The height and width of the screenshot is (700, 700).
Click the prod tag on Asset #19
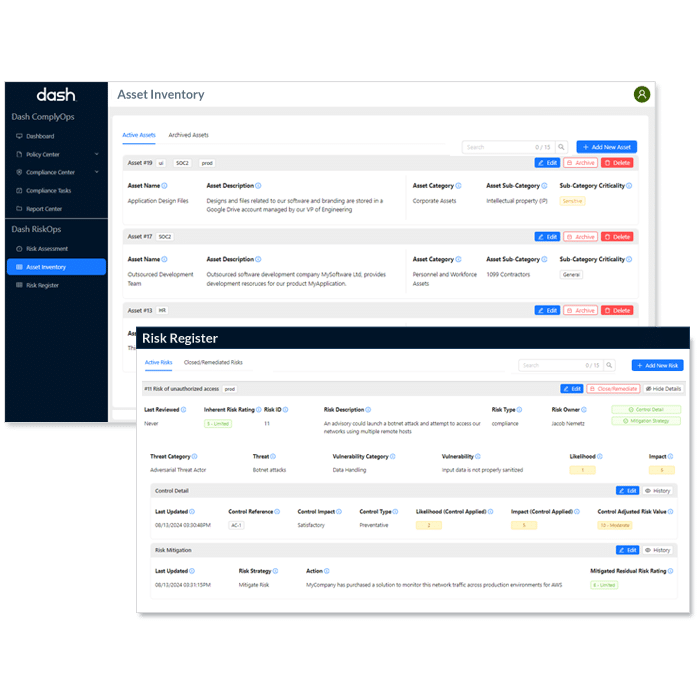click(207, 163)
